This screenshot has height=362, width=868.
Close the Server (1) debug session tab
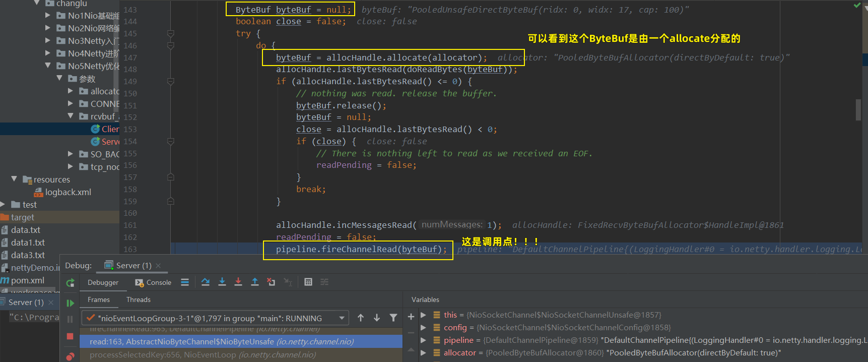pyautogui.click(x=158, y=266)
